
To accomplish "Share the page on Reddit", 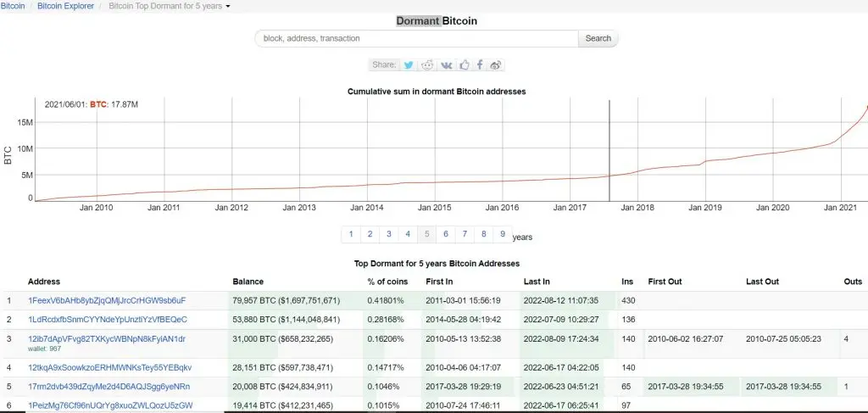I will coord(427,64).
